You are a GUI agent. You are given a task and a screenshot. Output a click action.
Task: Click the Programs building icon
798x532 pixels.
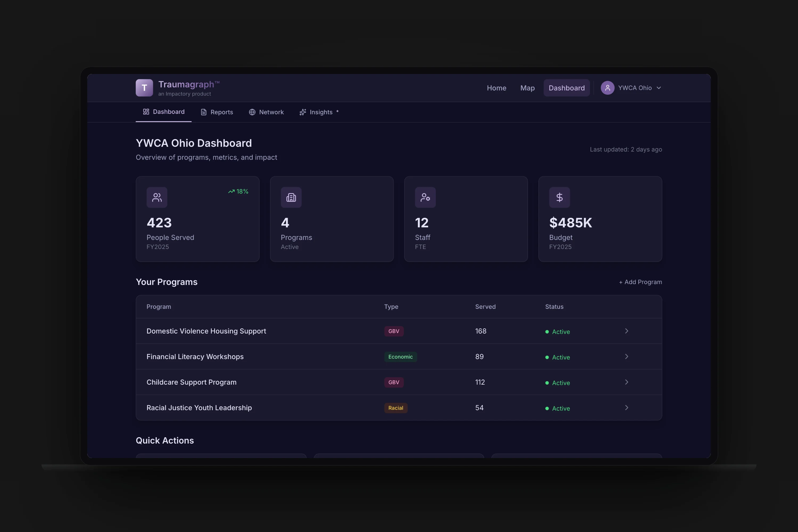291,197
